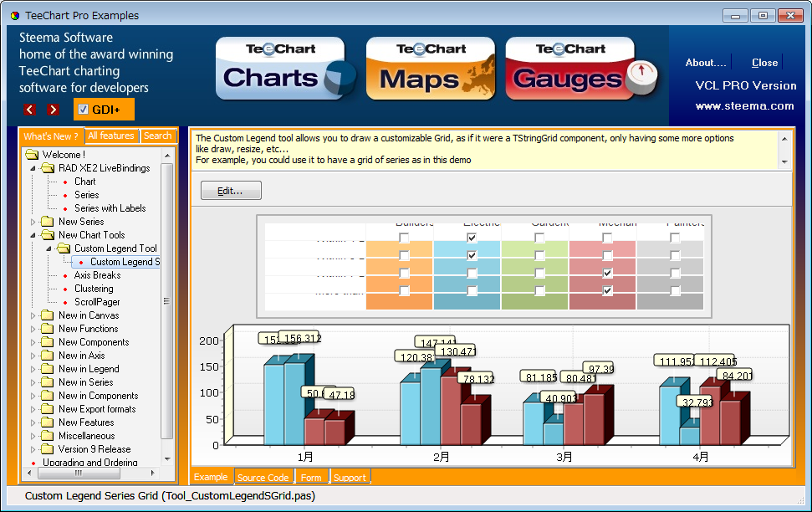Open the About.... dialog
Screen dimensions: 812x512
click(705, 63)
